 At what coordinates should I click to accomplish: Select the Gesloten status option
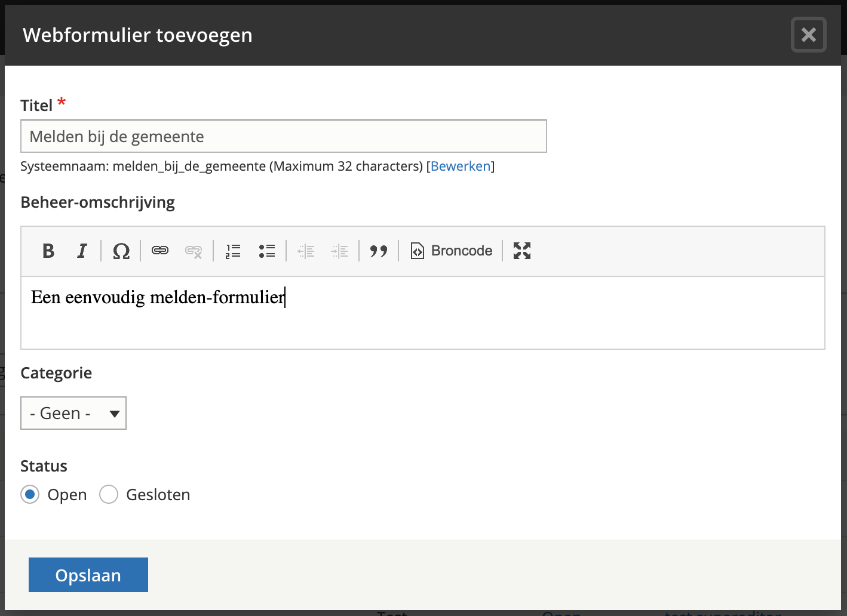click(x=109, y=495)
